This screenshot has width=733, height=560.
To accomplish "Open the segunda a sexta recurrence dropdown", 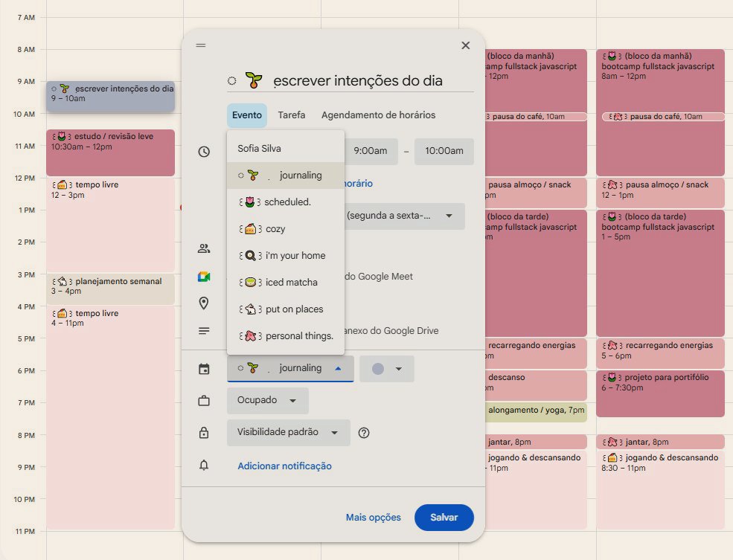I will pos(404,216).
